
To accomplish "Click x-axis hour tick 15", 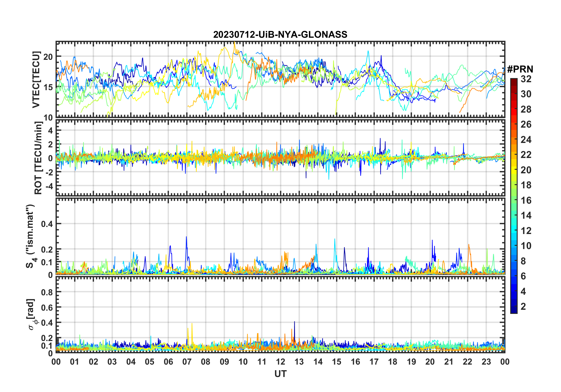I will 337,362.
